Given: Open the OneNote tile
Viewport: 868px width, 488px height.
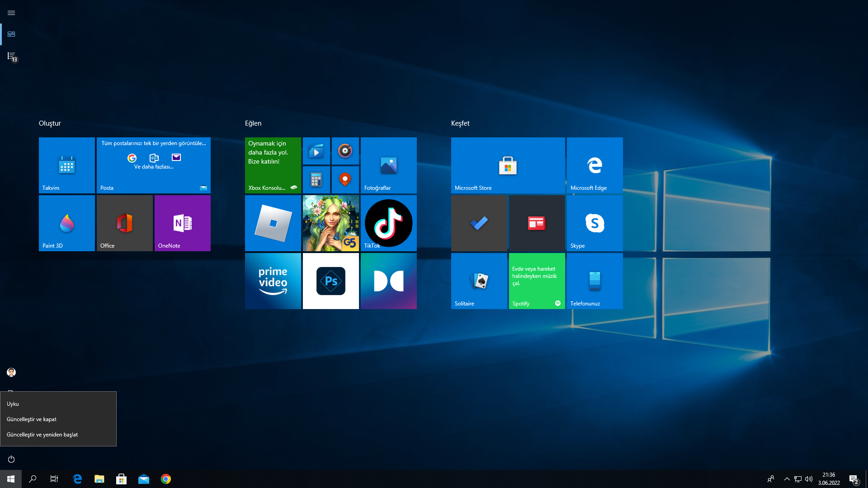Looking at the screenshot, I should coord(182,223).
